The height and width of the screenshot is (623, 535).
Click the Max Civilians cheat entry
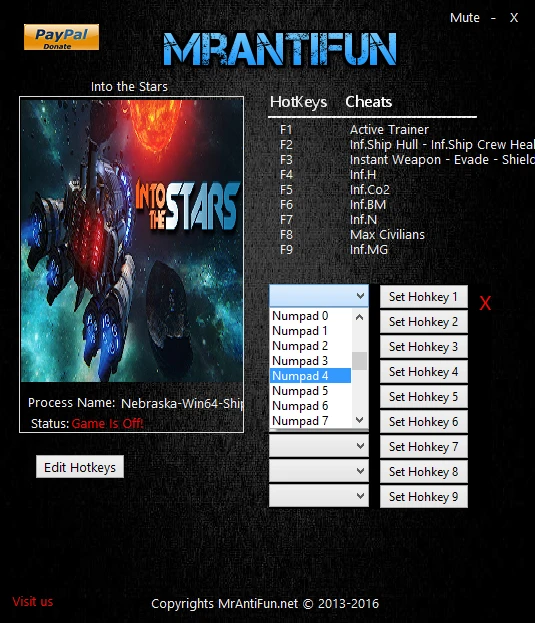point(387,235)
